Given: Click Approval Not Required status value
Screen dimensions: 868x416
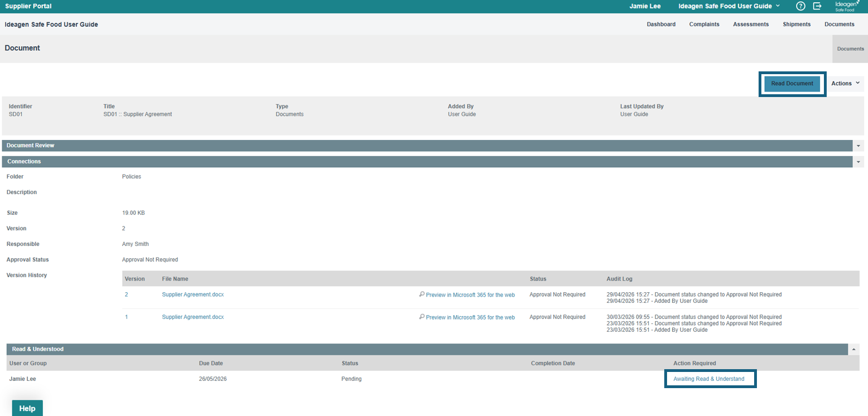Looking at the screenshot, I should pyautogui.click(x=150, y=260).
